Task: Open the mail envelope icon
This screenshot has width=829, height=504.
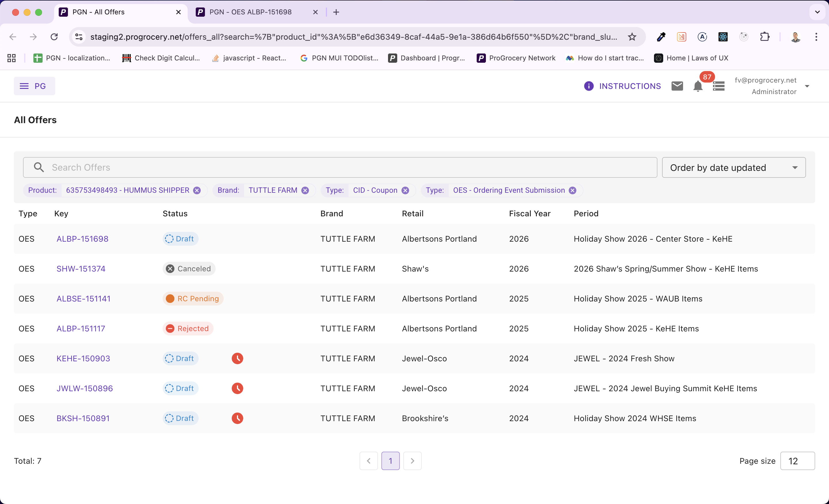Action: 677,86
